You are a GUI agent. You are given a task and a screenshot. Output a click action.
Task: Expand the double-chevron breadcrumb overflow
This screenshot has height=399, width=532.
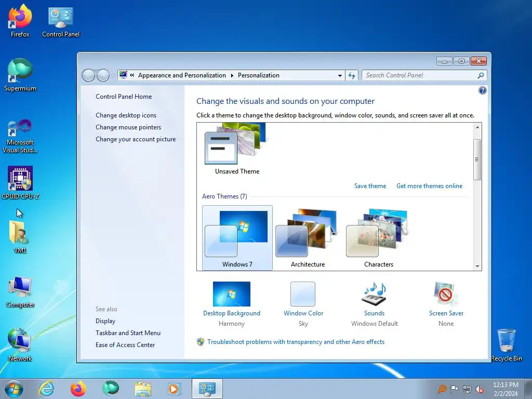132,75
